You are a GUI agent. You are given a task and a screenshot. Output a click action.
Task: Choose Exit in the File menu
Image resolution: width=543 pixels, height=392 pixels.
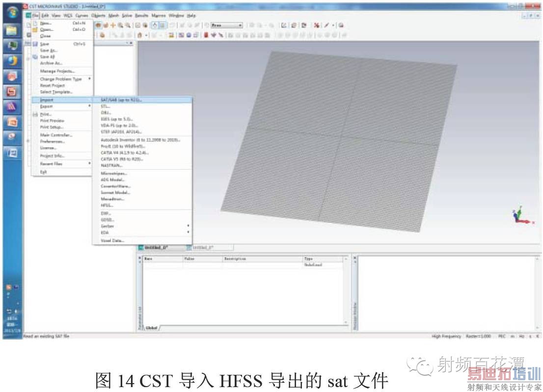(x=62, y=172)
